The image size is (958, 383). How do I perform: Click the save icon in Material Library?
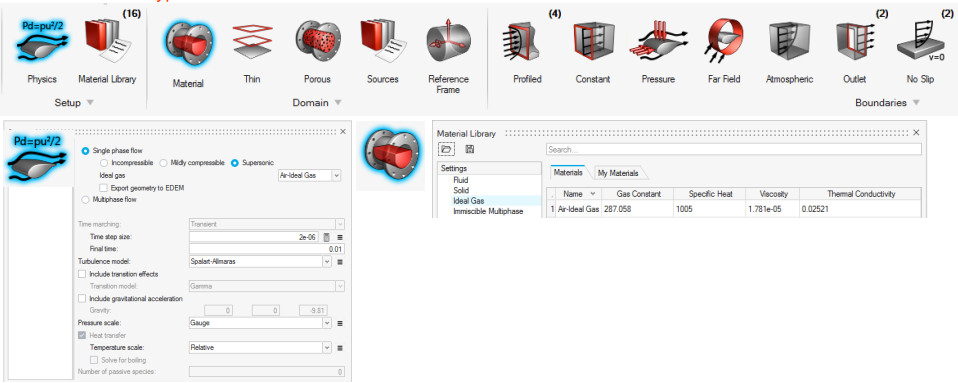(x=470, y=149)
